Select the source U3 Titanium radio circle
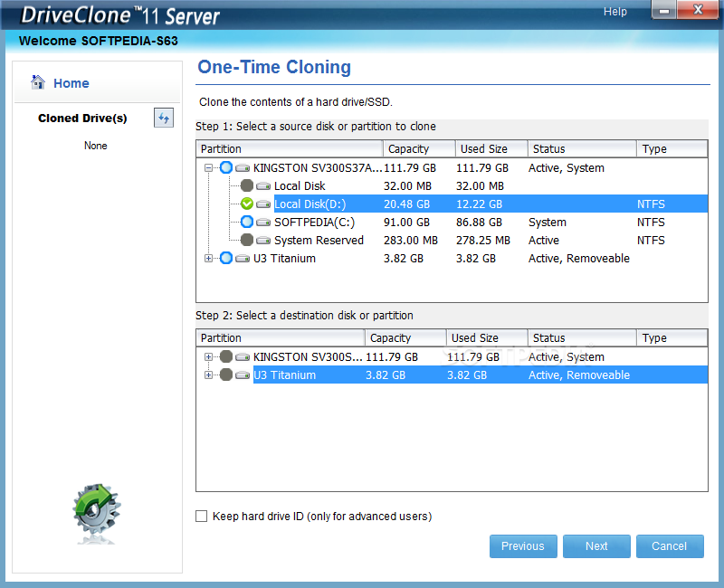724x588 pixels. click(226, 258)
